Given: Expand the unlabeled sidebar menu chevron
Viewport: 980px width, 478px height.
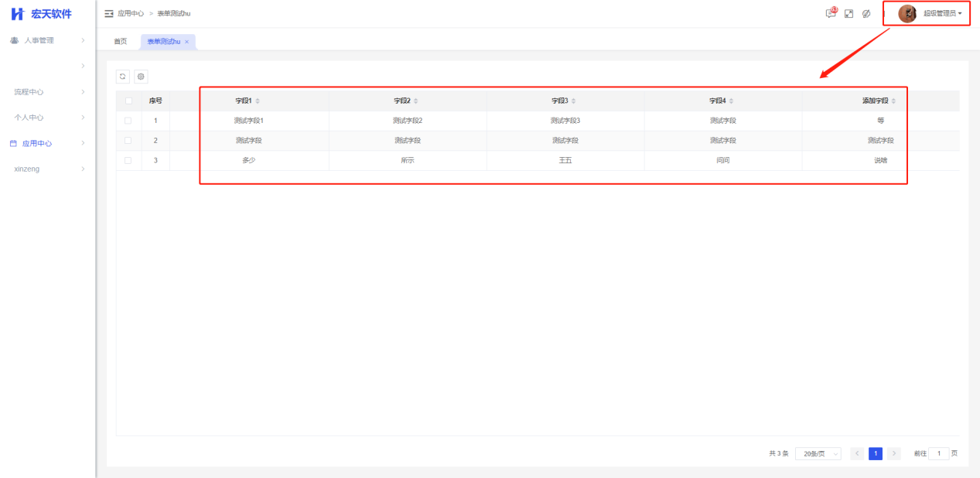Looking at the screenshot, I should click(83, 66).
